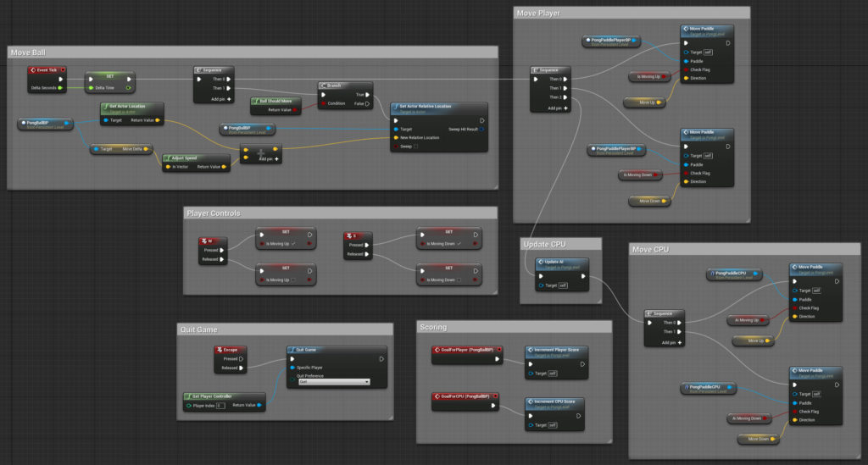This screenshot has height=465, width=868.
Task: Click the Move Ball comment title
Action: coord(28,53)
